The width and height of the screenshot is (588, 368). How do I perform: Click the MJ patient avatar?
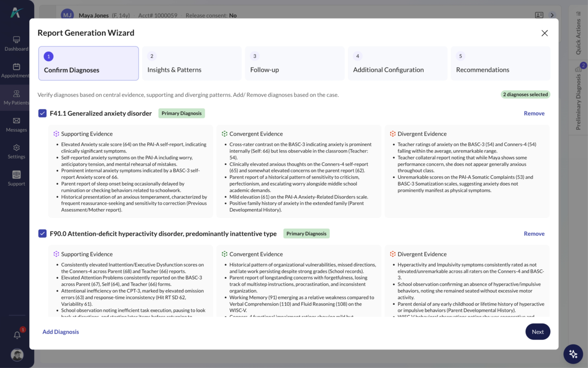point(67,15)
